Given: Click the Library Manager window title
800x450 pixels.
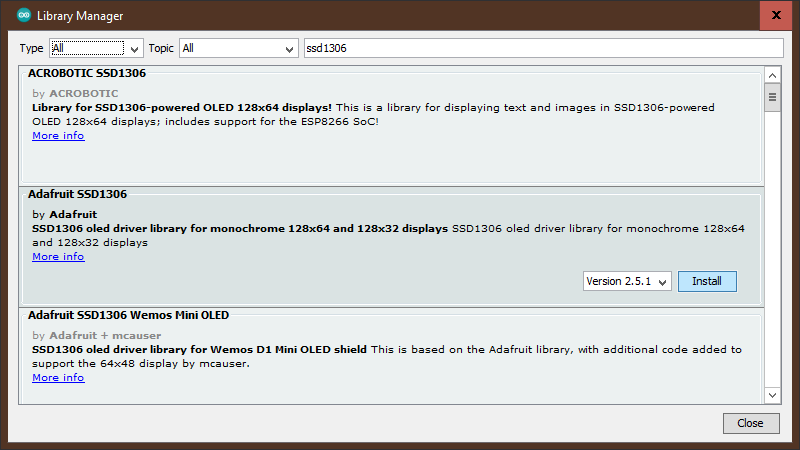Looking at the screenshot, I should (80, 16).
